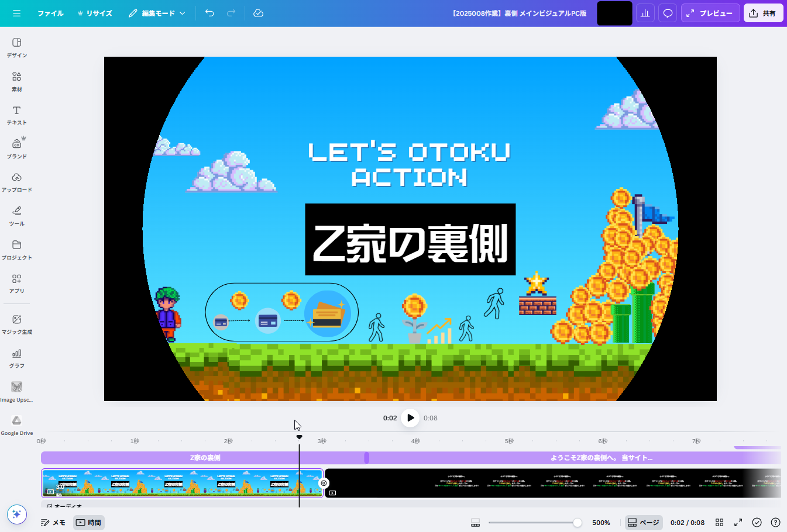Toggle the 時間 timeline view
The height and width of the screenshot is (532, 787).
tap(89, 523)
